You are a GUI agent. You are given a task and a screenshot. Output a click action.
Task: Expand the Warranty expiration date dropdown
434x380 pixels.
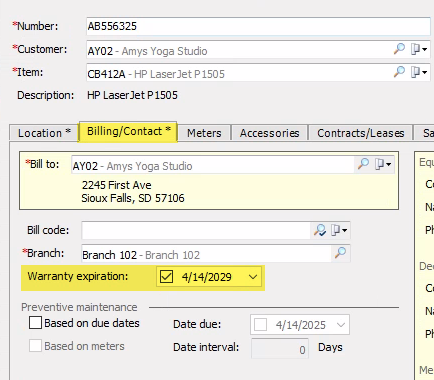pos(253,277)
